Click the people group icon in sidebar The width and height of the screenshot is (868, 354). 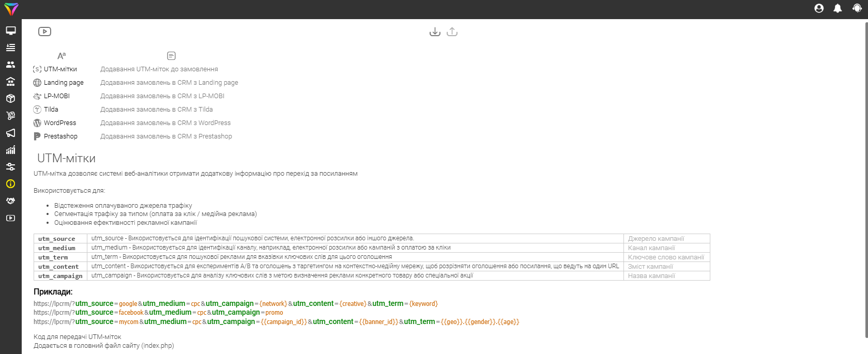point(10,65)
